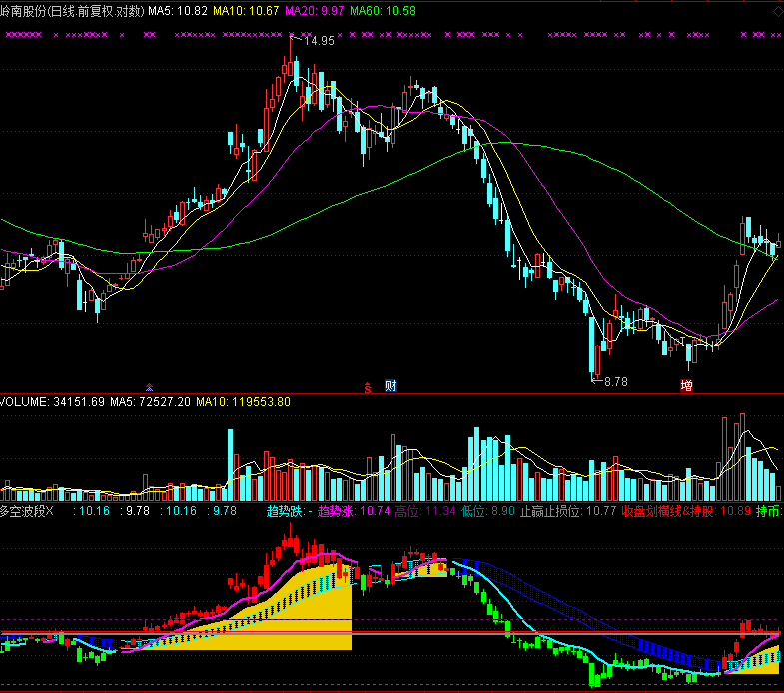
Task: Click the red S signal marker
Action: [x=367, y=386]
